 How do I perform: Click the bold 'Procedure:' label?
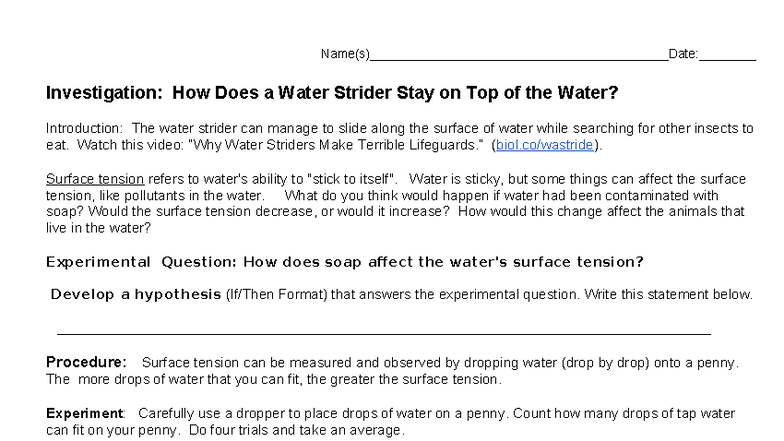(x=87, y=362)
